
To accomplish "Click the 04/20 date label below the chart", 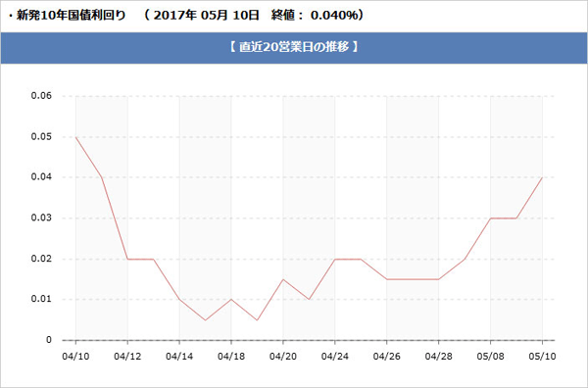I will click(283, 356).
